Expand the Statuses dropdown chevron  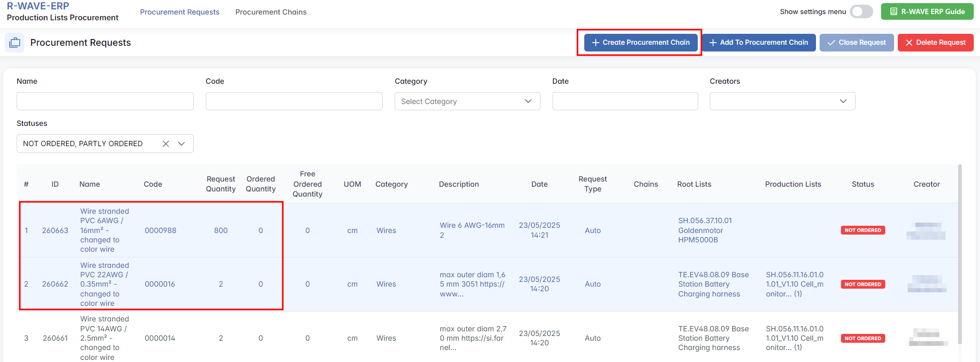pos(182,144)
